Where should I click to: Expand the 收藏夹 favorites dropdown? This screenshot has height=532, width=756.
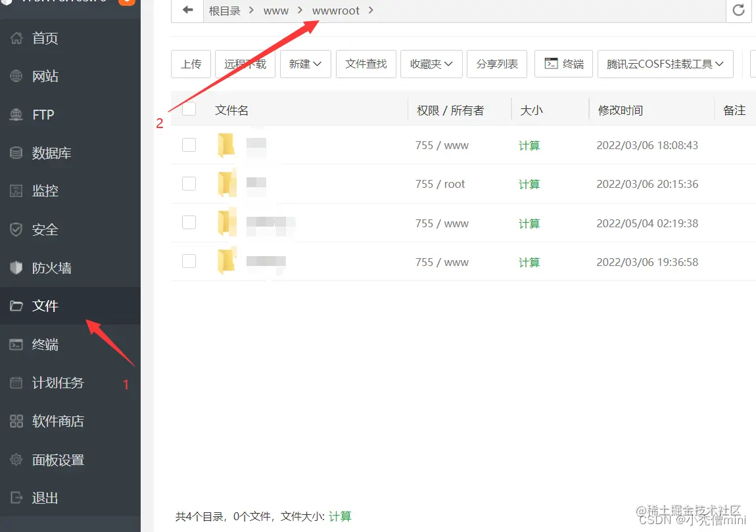pyautogui.click(x=431, y=64)
